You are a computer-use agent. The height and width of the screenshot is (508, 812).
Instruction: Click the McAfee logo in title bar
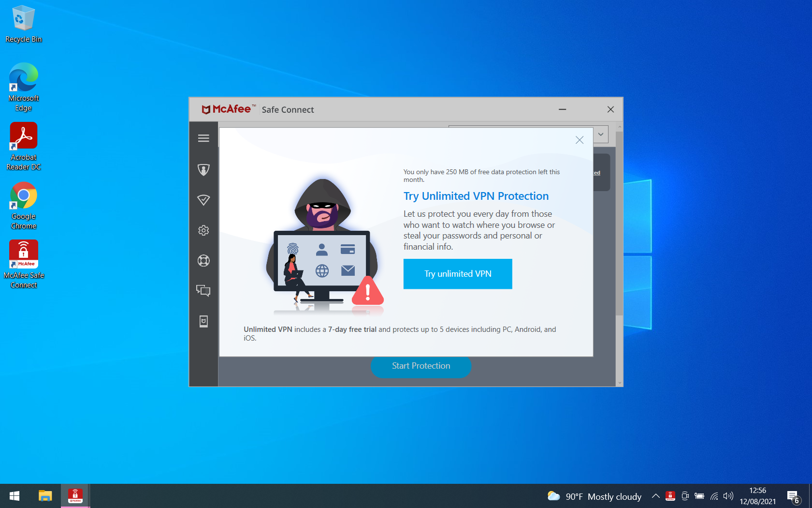click(228, 109)
